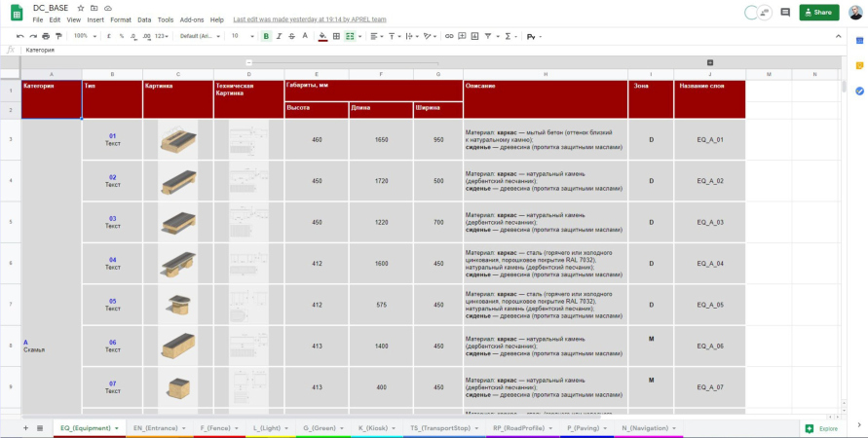868x438 pixels.
Task: Toggle strikethrough formatting
Action: (291, 36)
